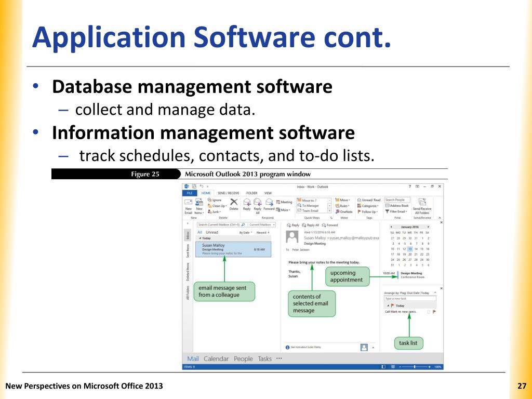Click in the Search People box
This screenshot has width=532, height=399.
(397, 200)
